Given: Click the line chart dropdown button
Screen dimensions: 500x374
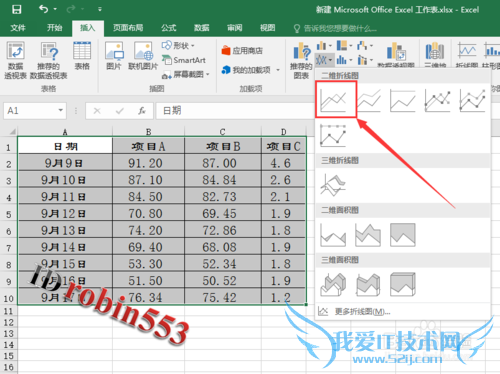Looking at the screenshot, I should pyautogui.click(x=324, y=60).
